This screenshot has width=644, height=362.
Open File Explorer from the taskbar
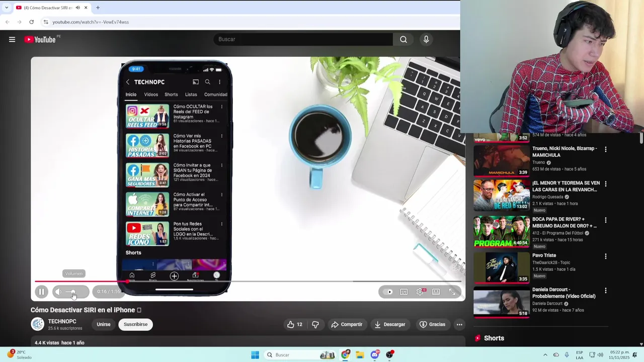point(360,355)
